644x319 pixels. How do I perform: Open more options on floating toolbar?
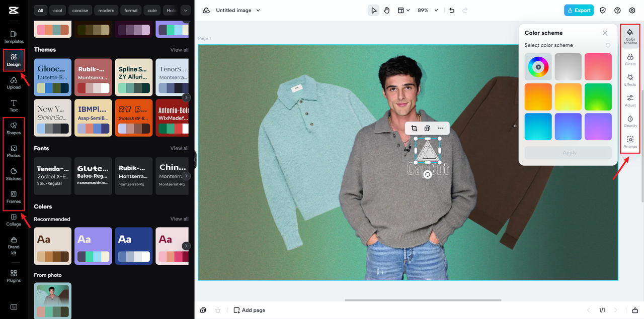pos(441,129)
